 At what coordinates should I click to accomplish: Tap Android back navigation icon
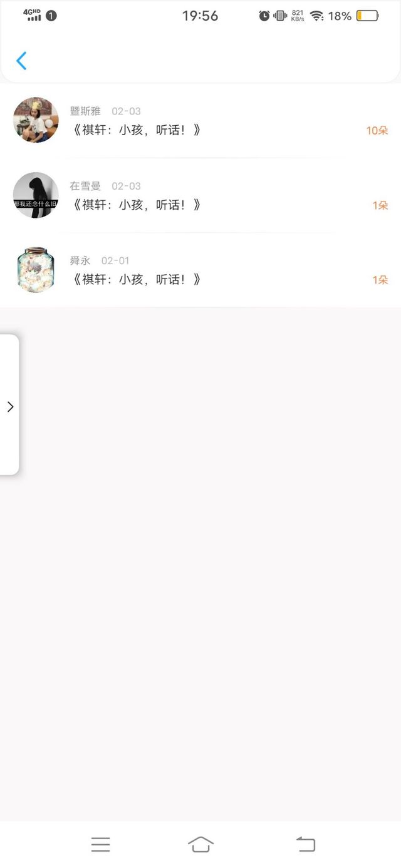(306, 844)
